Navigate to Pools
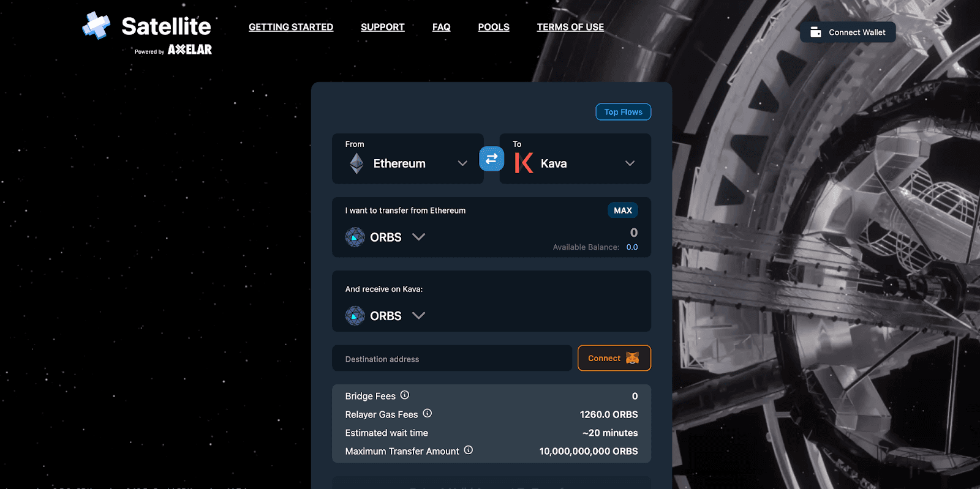Screen dimensions: 980x489 point(494,27)
